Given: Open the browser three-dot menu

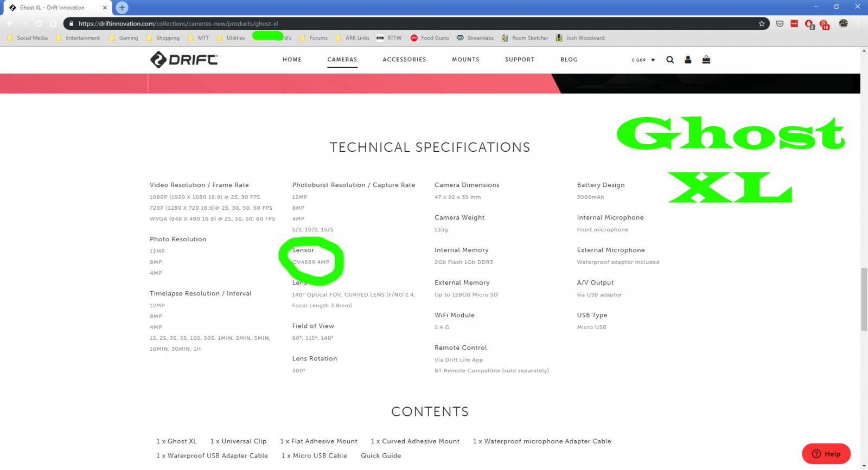Looking at the screenshot, I should click(x=858, y=23).
